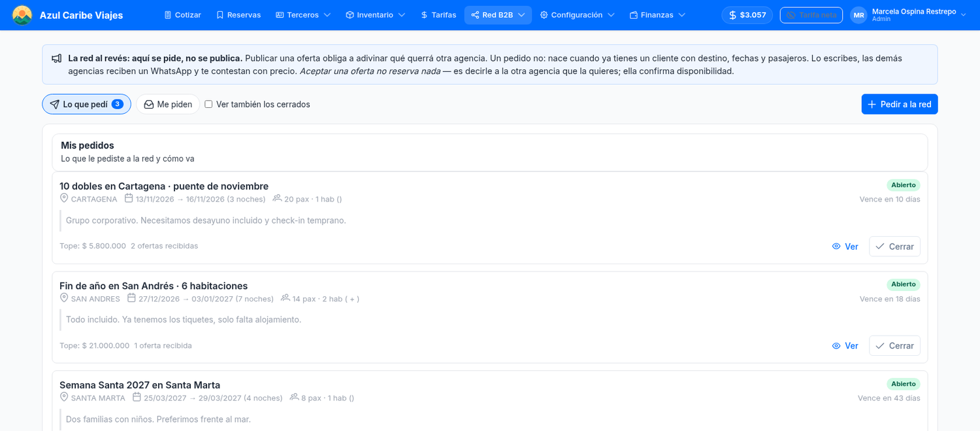Screen dimensions: 980x431
Task: Click the plus icon in Pedir a la red
Action: point(872,104)
